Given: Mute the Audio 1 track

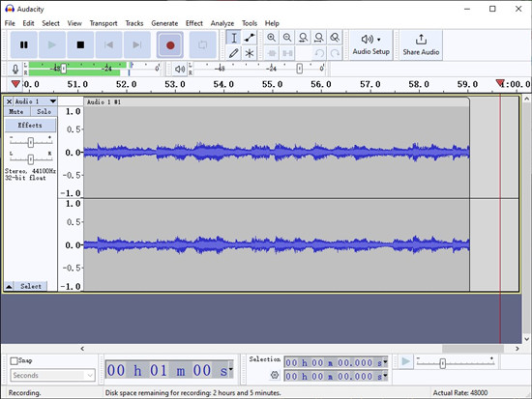Looking at the screenshot, I should click(16, 111).
